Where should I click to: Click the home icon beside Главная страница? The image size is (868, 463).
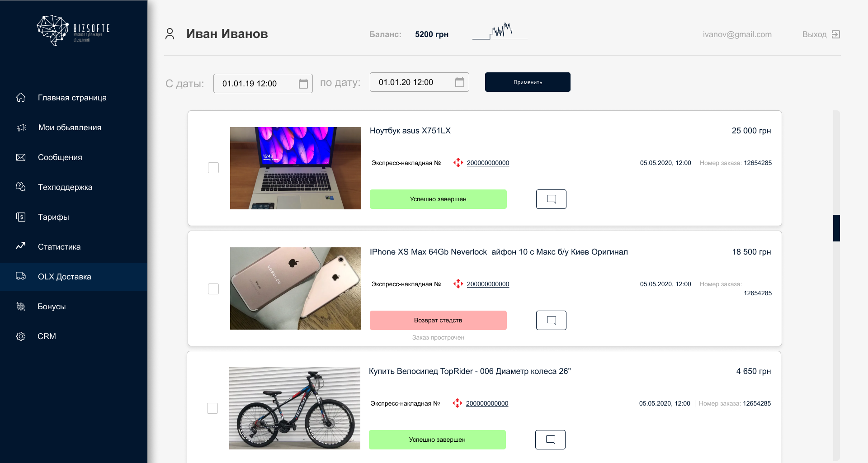21,97
